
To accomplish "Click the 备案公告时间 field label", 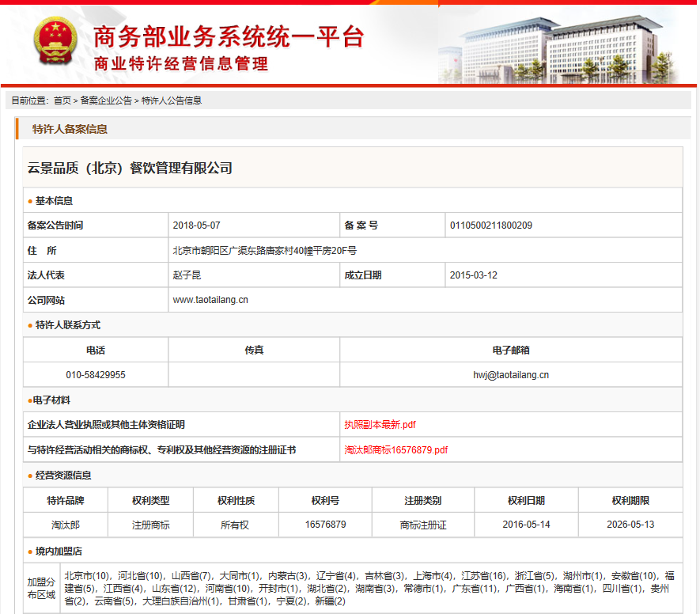I will click(x=55, y=225).
